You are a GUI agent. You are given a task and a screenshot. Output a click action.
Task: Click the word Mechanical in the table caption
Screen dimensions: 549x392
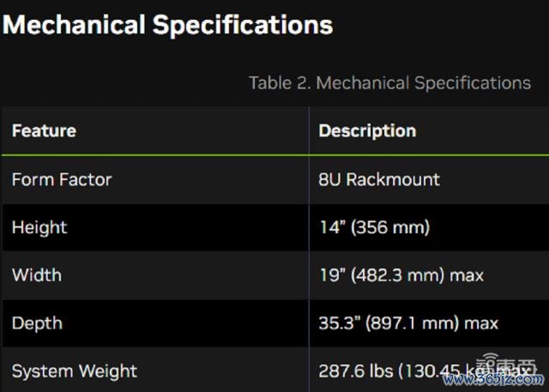pos(363,83)
